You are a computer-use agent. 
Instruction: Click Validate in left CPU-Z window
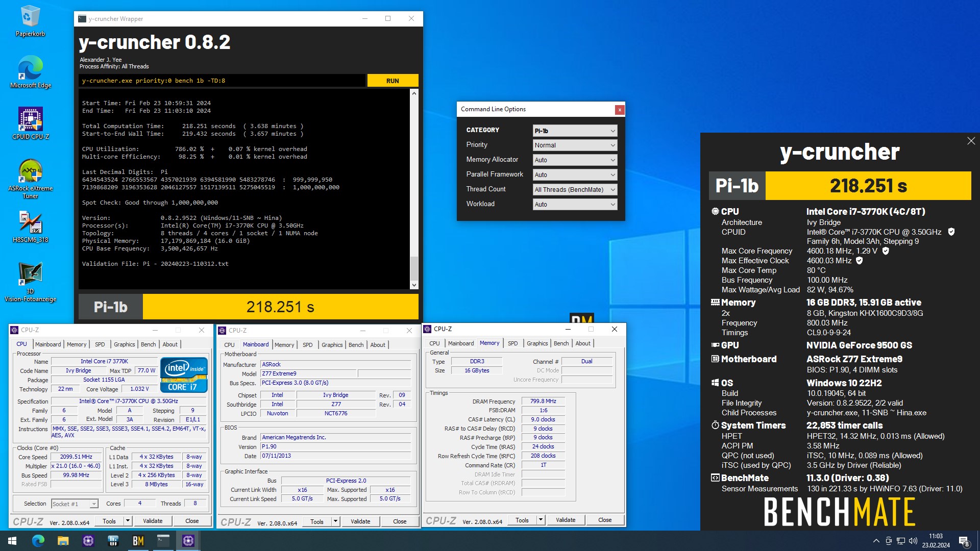(x=153, y=521)
